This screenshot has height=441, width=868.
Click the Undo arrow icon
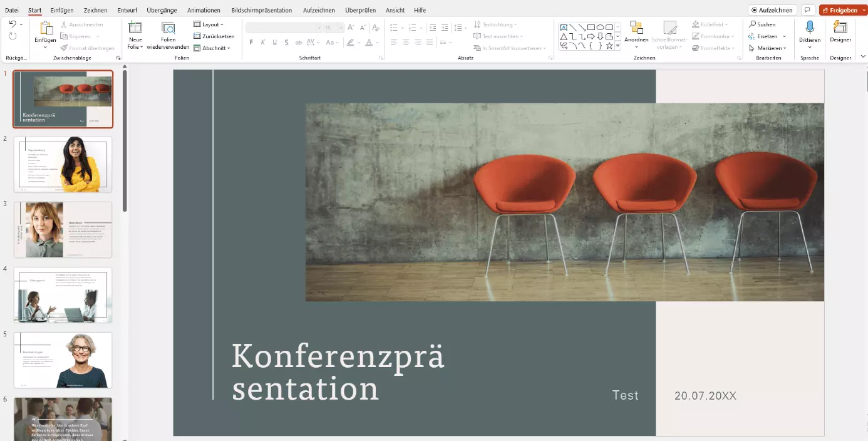[12, 24]
